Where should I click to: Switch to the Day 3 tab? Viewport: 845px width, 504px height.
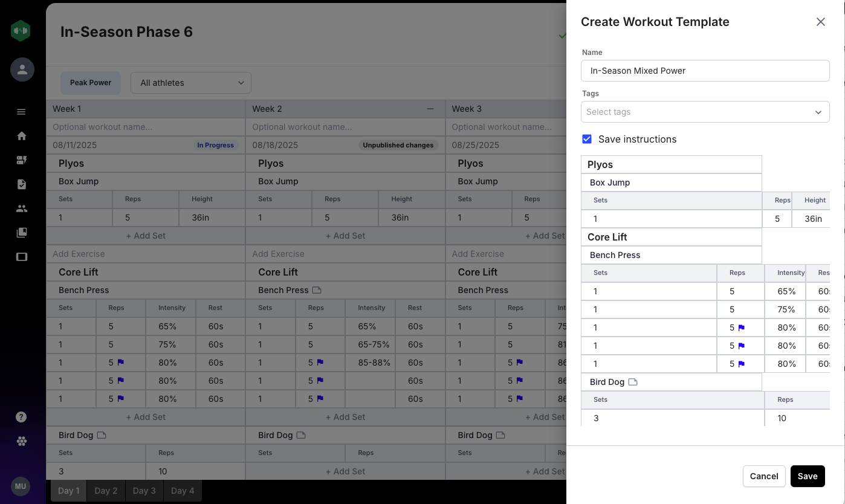tap(144, 491)
